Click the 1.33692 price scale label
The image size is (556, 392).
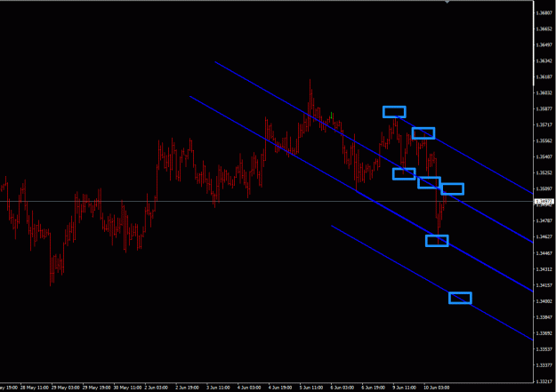tap(544, 333)
